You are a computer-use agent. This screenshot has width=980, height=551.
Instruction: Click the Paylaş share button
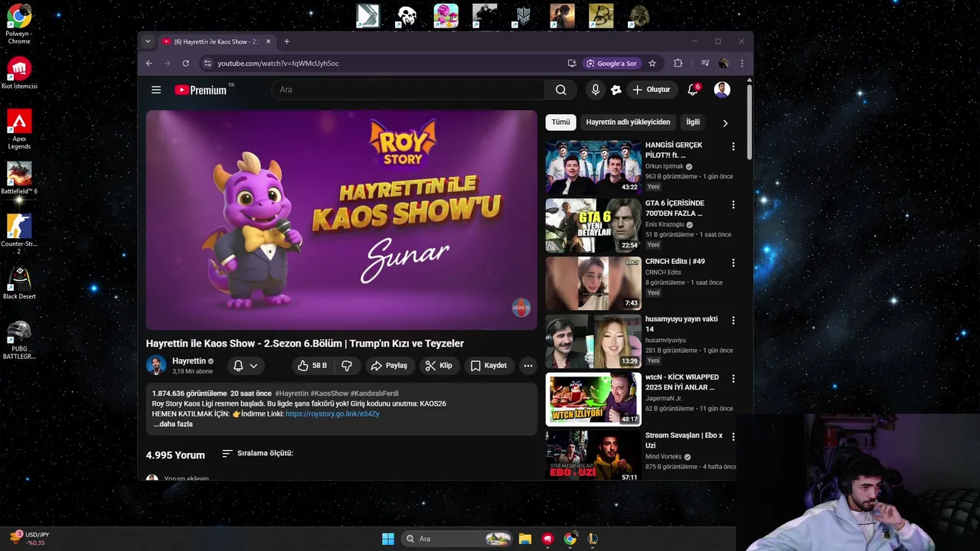pyautogui.click(x=390, y=366)
